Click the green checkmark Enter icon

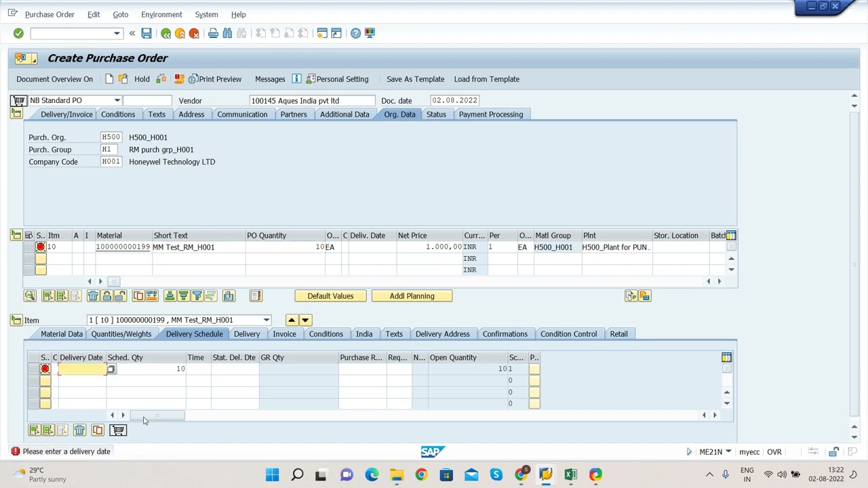click(x=18, y=33)
